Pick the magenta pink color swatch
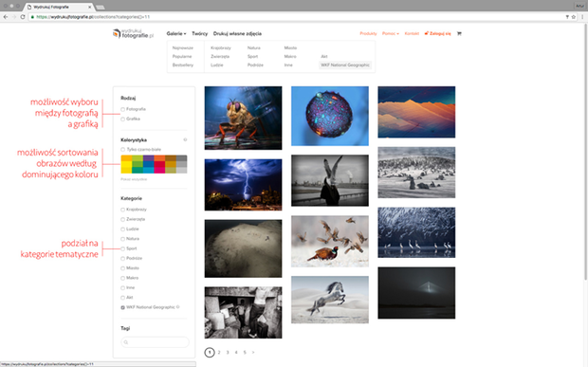588x367 pixels. coord(159,170)
